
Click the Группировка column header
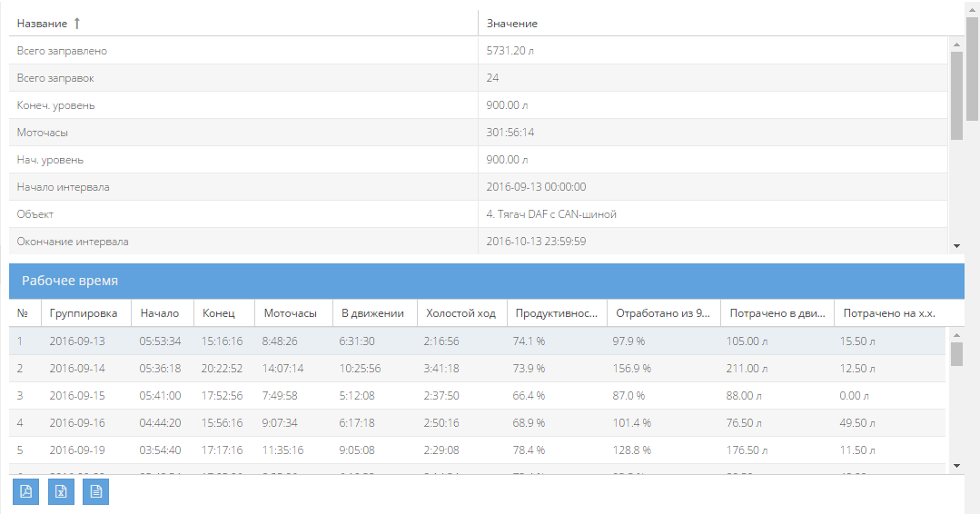84,313
